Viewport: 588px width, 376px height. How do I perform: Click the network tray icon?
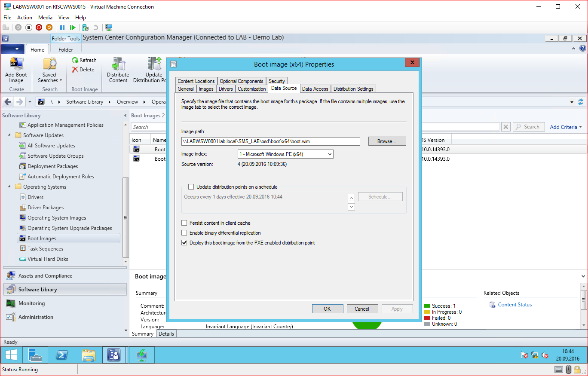pyautogui.click(x=535, y=355)
